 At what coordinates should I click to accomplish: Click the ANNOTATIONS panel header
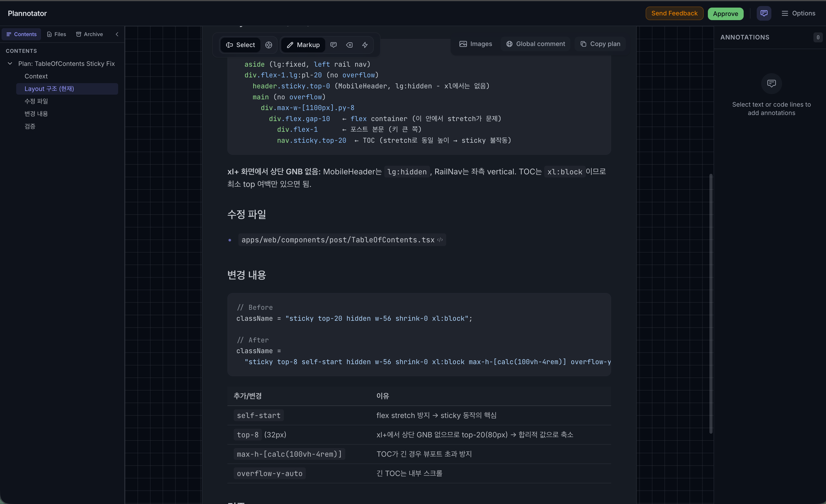[744, 37]
